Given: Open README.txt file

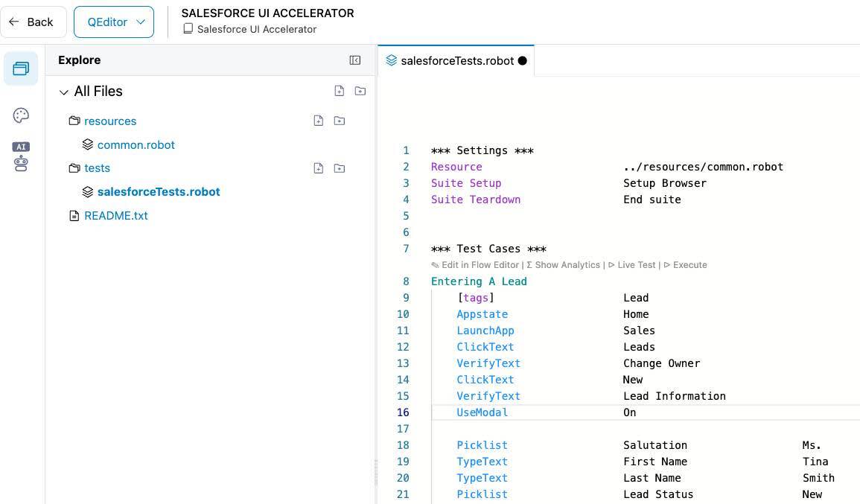Looking at the screenshot, I should click(x=115, y=216).
